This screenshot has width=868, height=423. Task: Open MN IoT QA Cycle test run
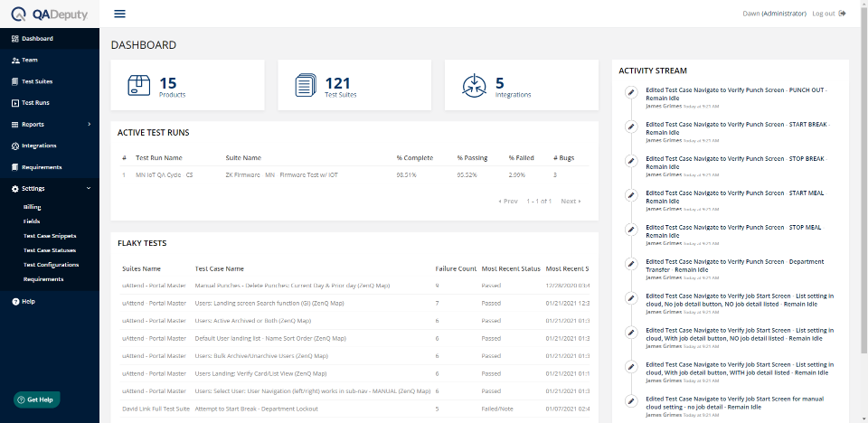tap(164, 174)
